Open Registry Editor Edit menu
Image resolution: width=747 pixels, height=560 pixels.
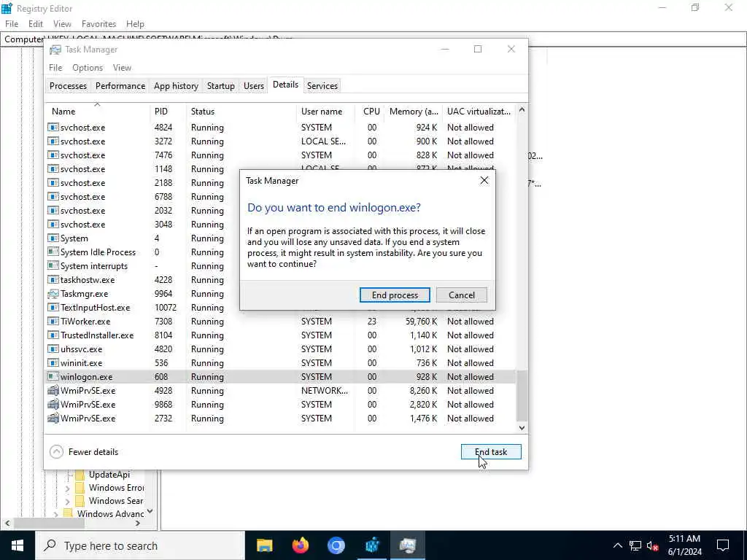coord(36,24)
